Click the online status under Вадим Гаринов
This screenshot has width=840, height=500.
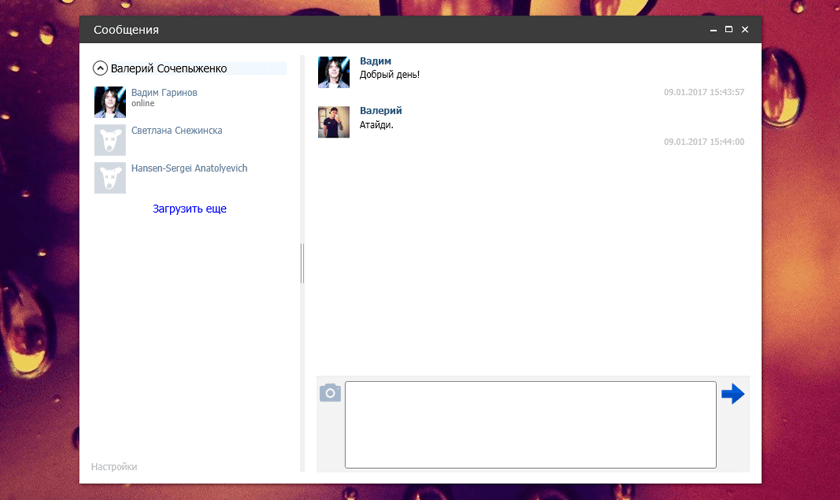point(142,103)
